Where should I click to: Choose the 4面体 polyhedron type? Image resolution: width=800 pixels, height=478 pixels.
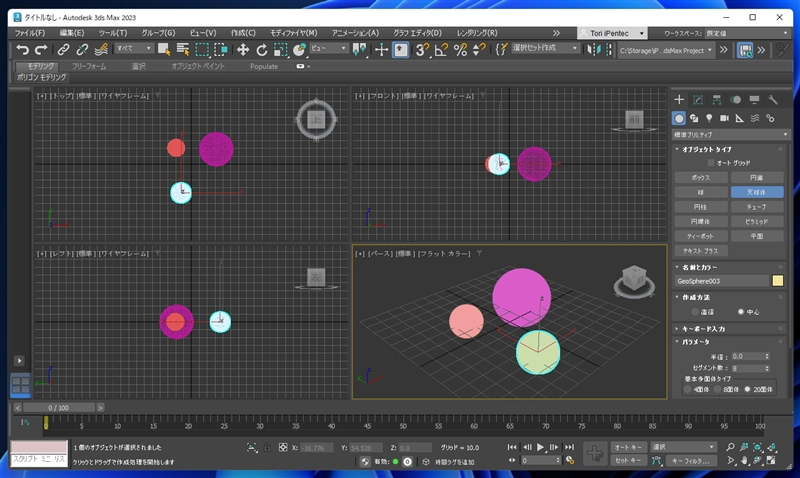(x=688, y=389)
